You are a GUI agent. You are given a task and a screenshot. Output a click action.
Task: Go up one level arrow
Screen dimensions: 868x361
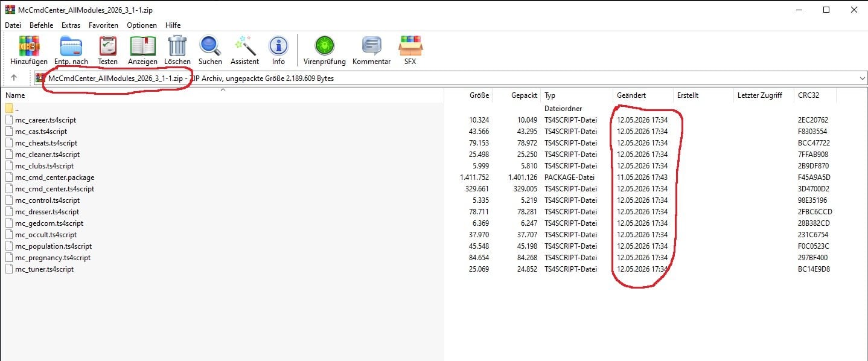tap(14, 78)
